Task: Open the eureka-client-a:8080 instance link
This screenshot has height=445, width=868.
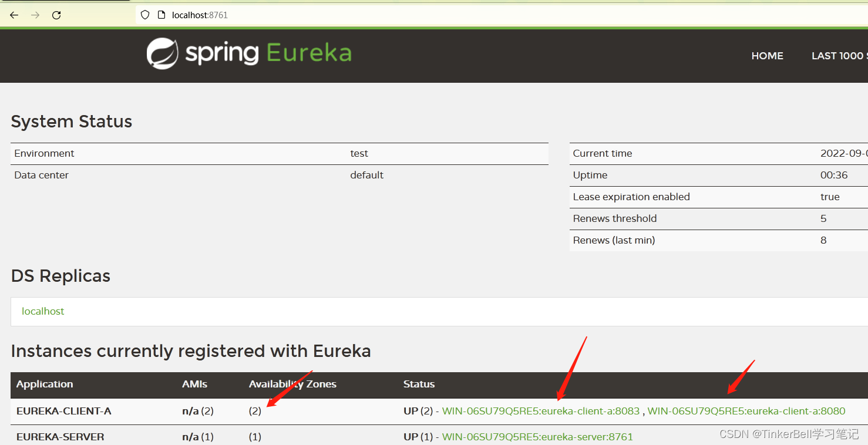Action: (746, 411)
